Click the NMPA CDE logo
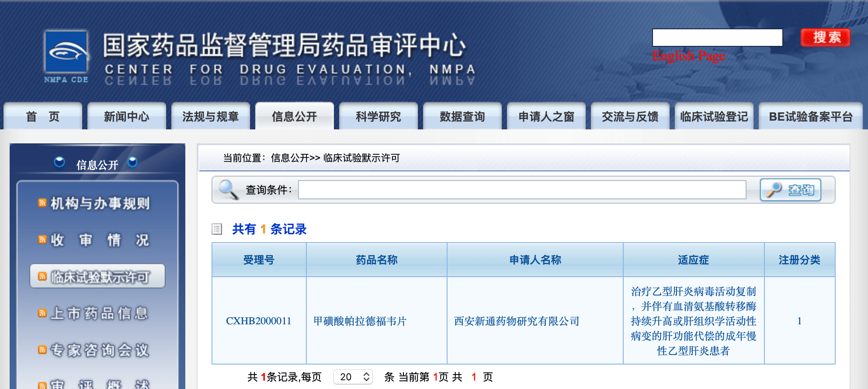 tap(66, 57)
